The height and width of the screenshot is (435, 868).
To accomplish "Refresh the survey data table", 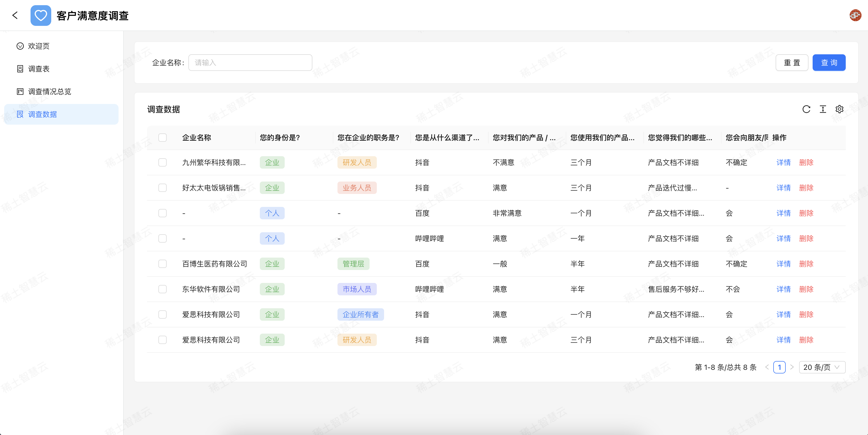I will pyautogui.click(x=806, y=109).
